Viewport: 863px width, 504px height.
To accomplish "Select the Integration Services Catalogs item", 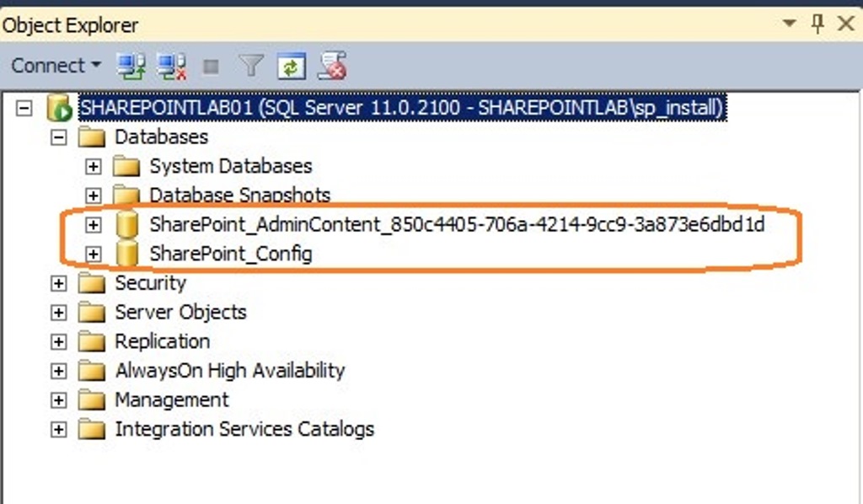I will pyautogui.click(x=244, y=429).
